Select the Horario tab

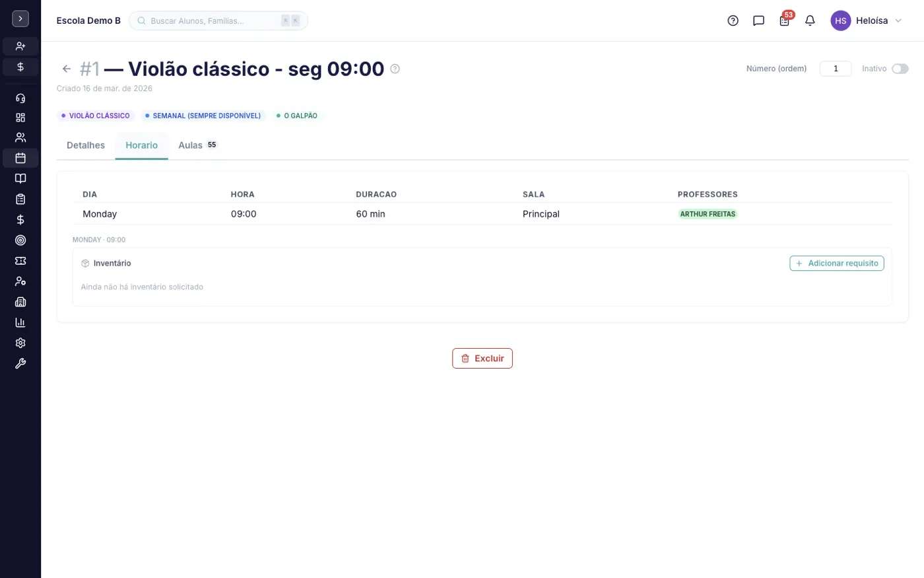(x=142, y=145)
